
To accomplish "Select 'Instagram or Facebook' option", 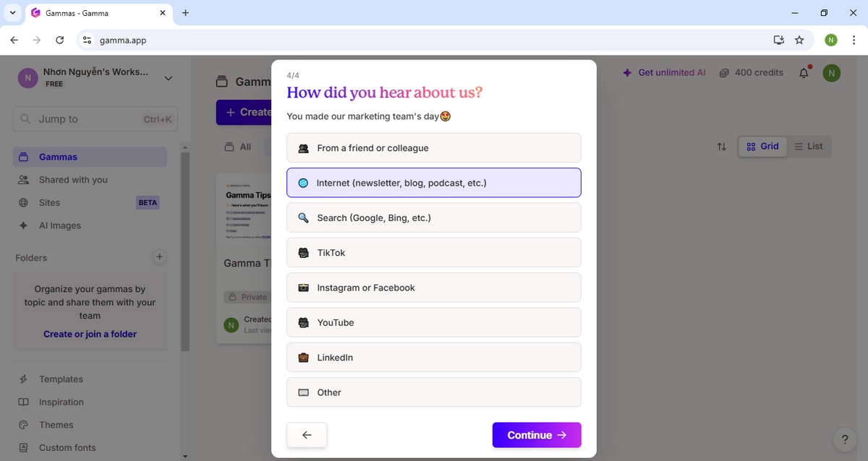I will pos(433,288).
